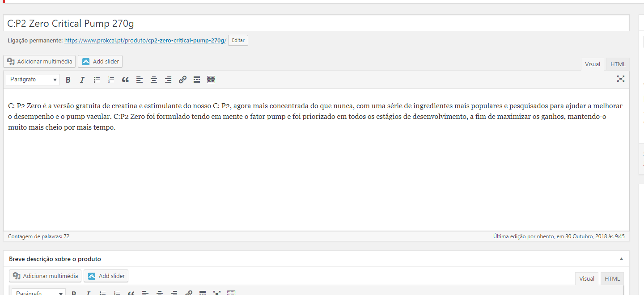Toggle bold in main content editor toolbar

click(68, 80)
